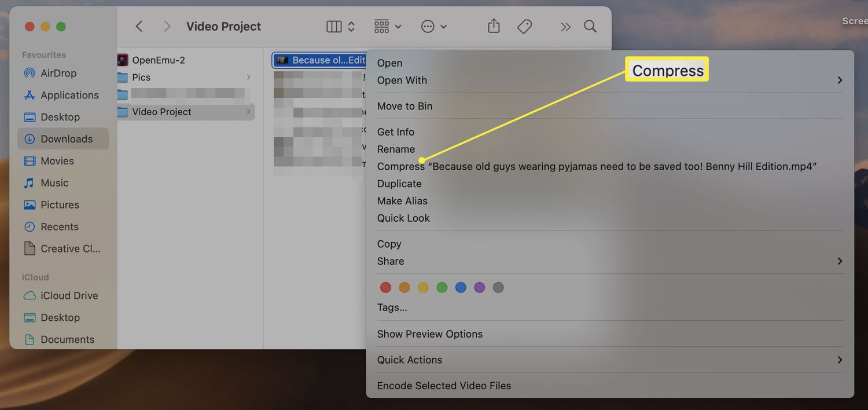Apply the yellow tag color
The height and width of the screenshot is (410, 868).
pos(423,287)
